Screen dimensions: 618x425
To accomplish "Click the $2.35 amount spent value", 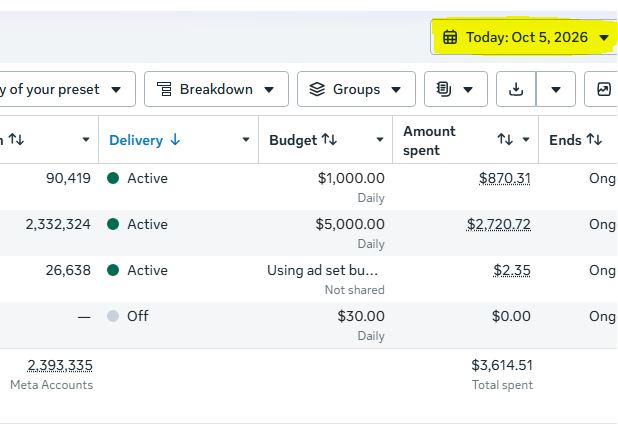I will tap(512, 270).
